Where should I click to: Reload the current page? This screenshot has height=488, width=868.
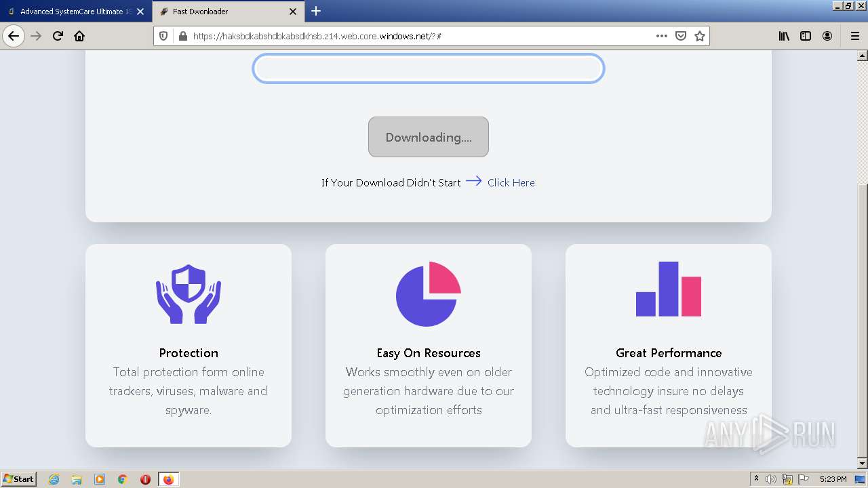pyautogui.click(x=58, y=36)
